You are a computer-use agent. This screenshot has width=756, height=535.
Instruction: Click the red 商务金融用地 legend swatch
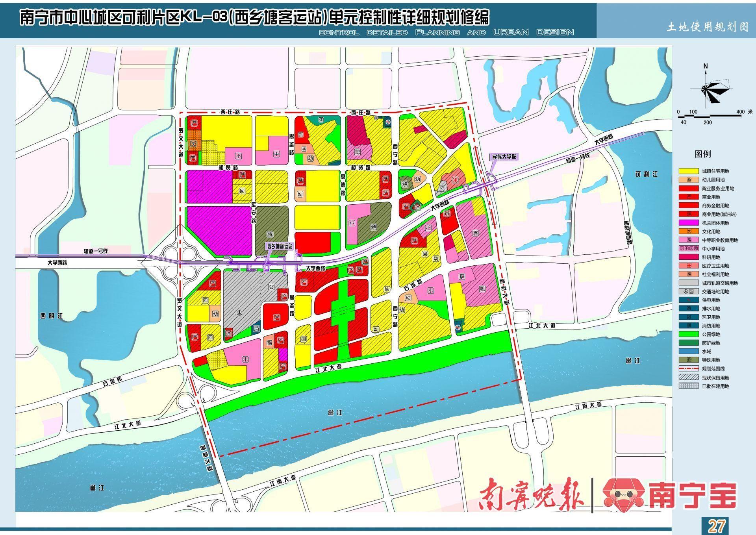[x=689, y=205]
